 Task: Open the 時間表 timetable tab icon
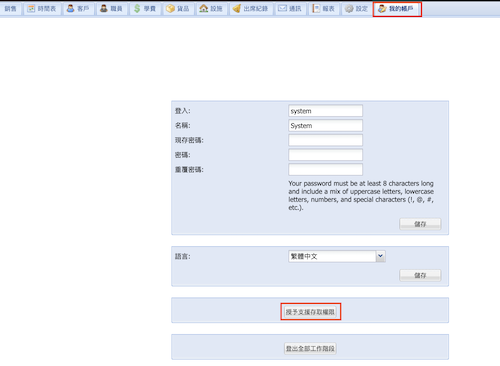tap(42, 9)
